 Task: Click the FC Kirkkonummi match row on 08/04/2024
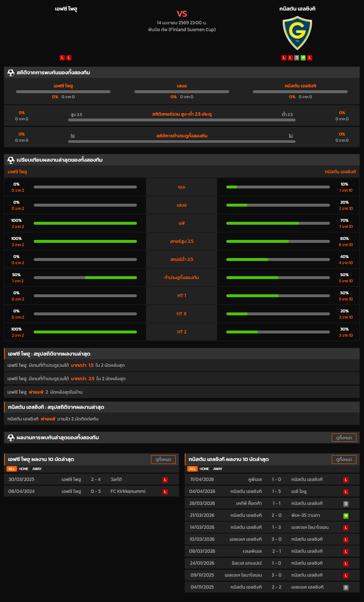click(x=91, y=491)
